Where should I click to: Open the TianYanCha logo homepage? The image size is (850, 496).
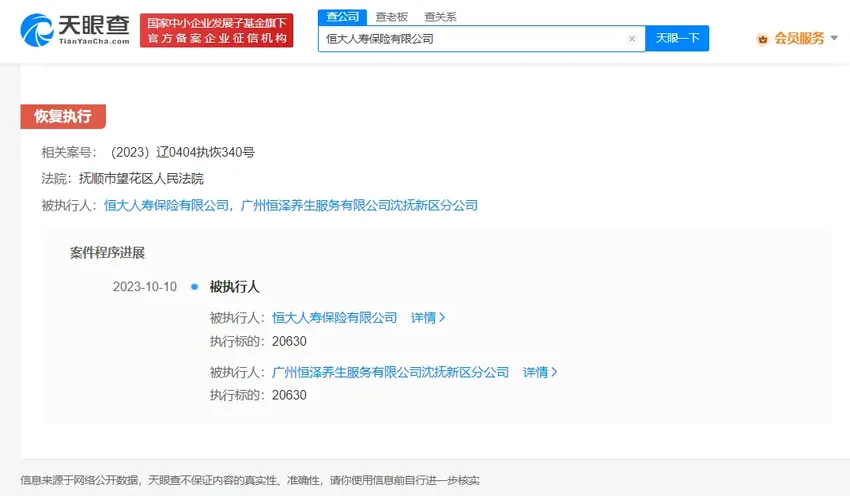pos(75,30)
